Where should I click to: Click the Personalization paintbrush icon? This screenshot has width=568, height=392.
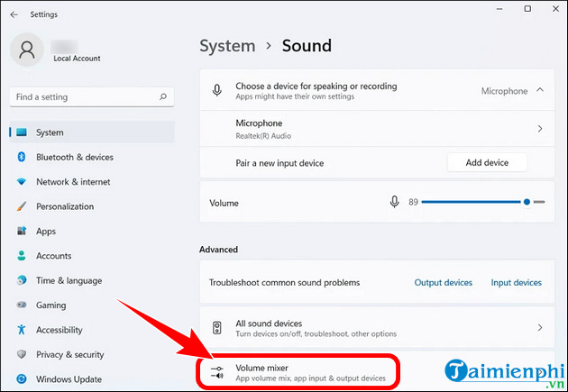22,206
